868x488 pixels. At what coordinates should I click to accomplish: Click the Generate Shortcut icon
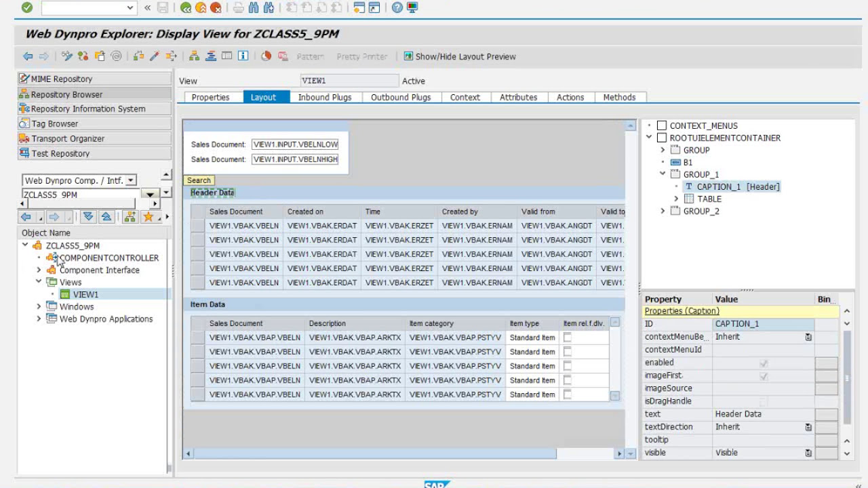(374, 7)
